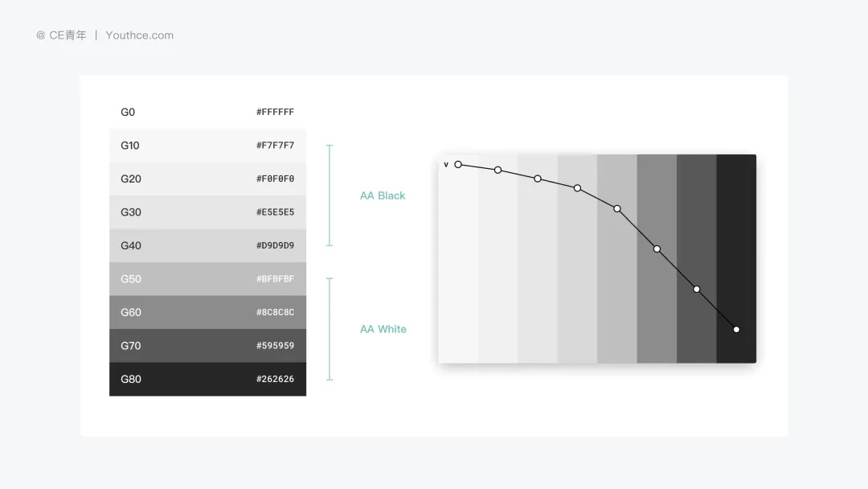
Task: Select the G10 swatch row
Action: [x=207, y=145]
